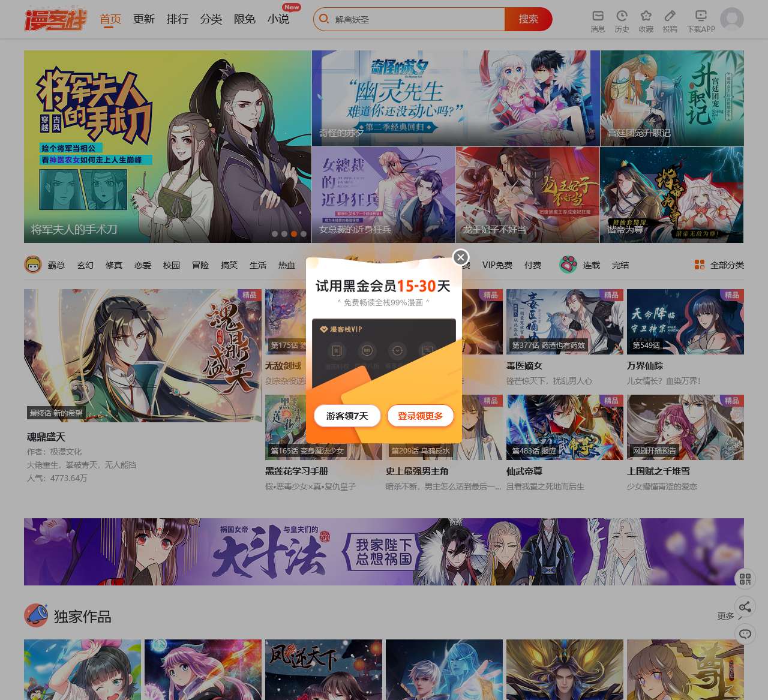Filter by 付费 comics
Viewport: 768px width, 700px height.
tap(533, 265)
